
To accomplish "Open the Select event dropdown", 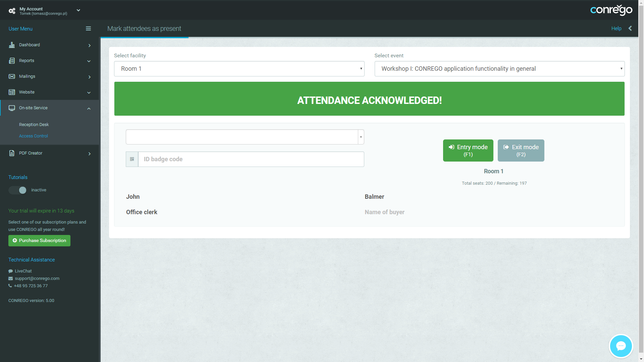I will [499, 69].
